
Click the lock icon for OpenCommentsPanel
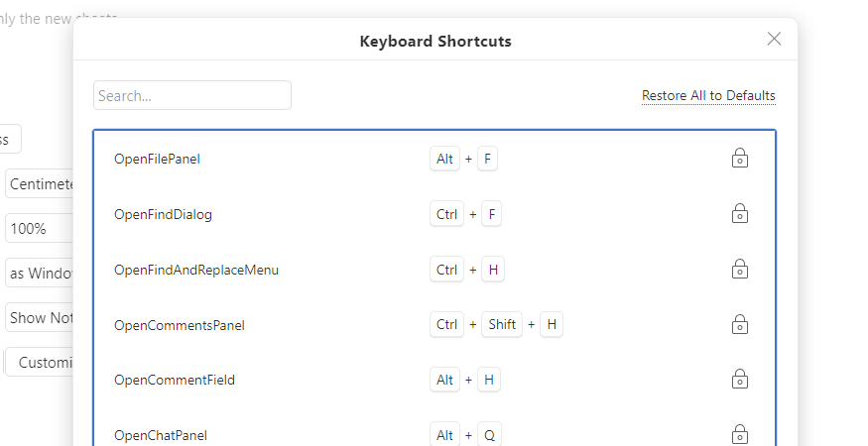740,324
